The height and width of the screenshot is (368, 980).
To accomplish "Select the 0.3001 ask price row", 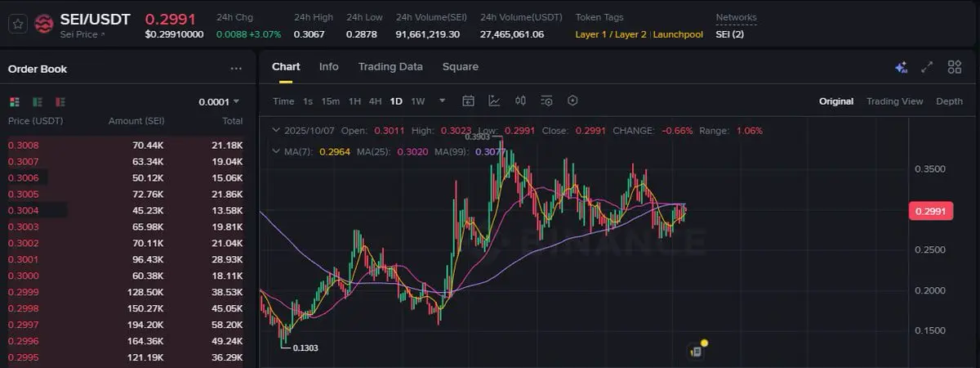I will [x=126, y=259].
